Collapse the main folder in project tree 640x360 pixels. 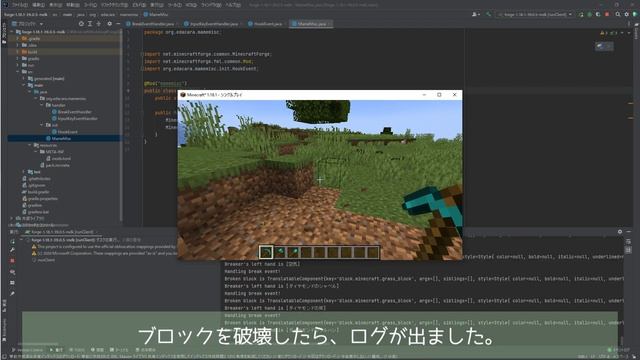point(24,85)
